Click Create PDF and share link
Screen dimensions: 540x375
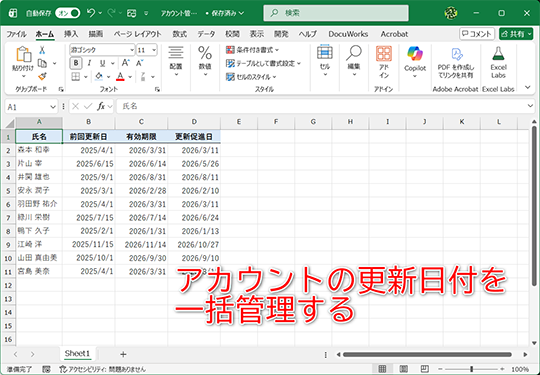(456, 63)
